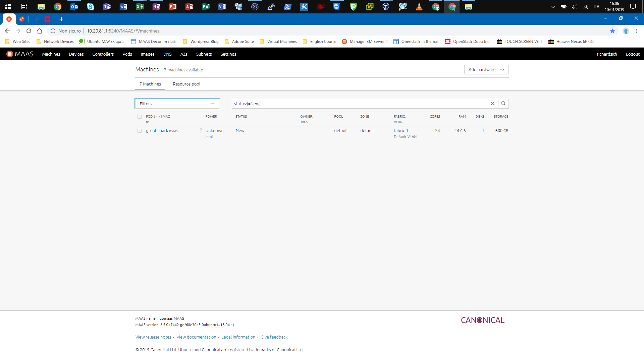This screenshot has width=644, height=362.
Task: Click the Chrome profile avatar icon
Action: click(626, 31)
